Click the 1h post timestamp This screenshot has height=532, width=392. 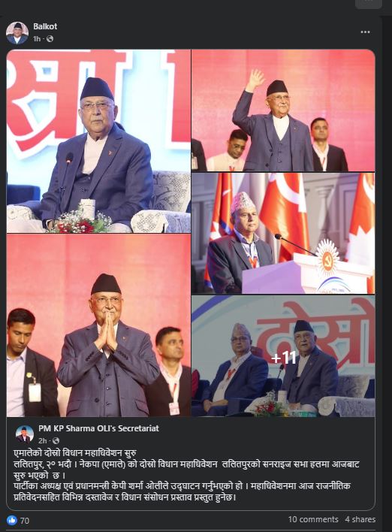point(37,39)
